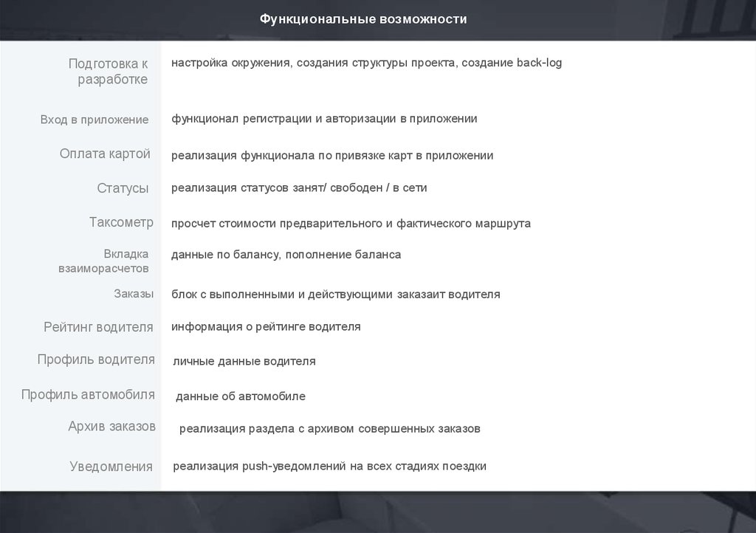Select the "Заказы" row label

[x=134, y=294]
